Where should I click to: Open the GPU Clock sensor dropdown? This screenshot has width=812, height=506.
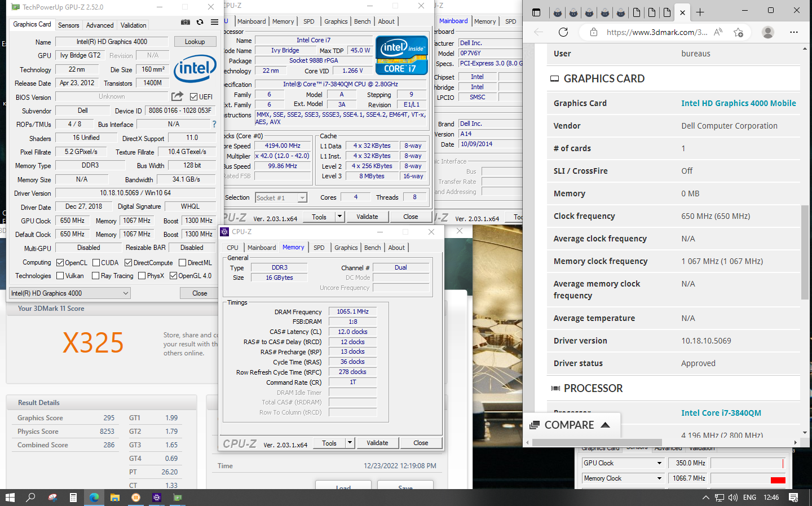[x=623, y=463]
